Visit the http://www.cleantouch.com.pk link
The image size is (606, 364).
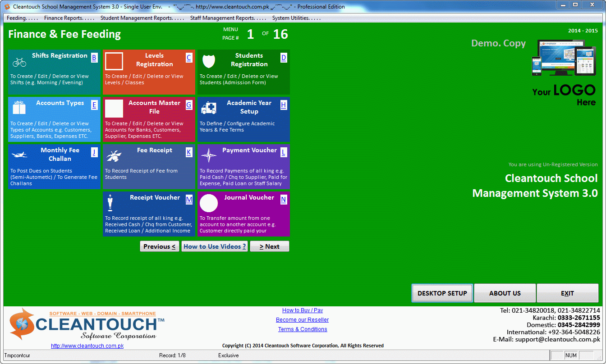click(x=87, y=346)
